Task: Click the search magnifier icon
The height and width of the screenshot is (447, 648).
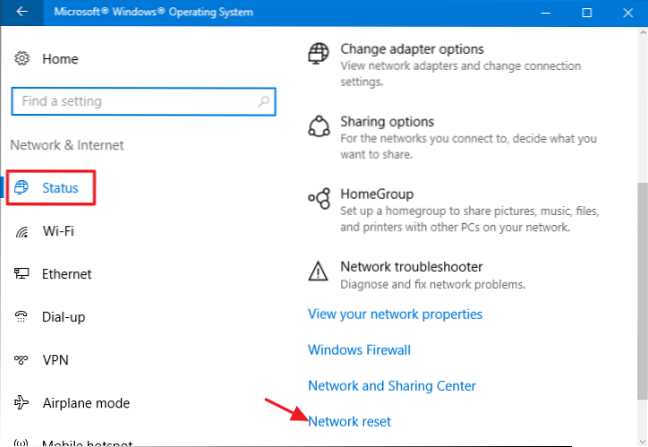Action: (263, 101)
